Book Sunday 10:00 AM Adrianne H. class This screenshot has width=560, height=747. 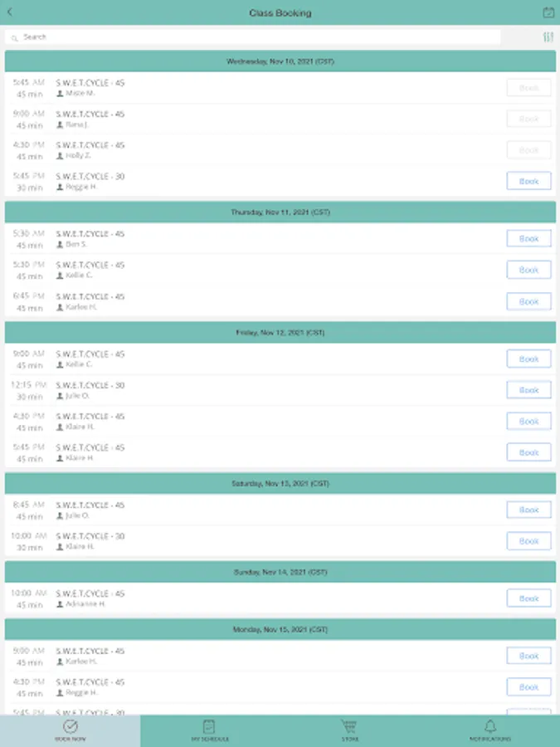(528, 598)
